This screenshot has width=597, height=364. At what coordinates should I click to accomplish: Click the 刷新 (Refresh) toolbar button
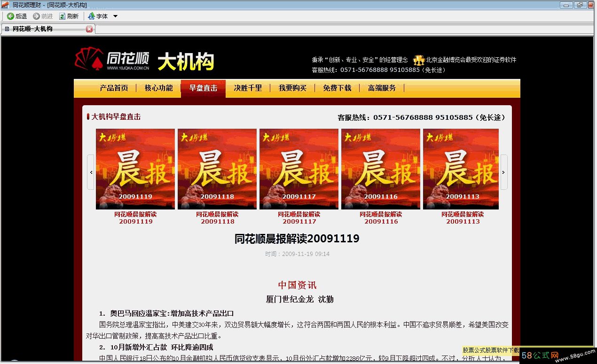(x=69, y=16)
